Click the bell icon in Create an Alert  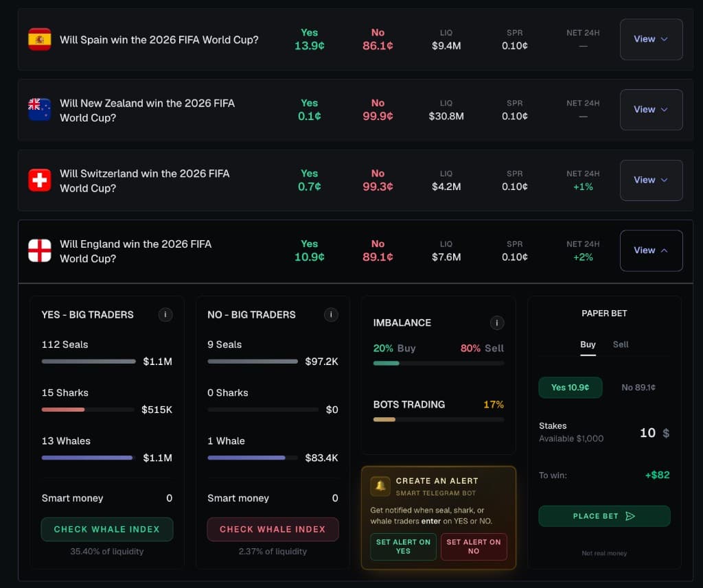pyautogui.click(x=380, y=486)
